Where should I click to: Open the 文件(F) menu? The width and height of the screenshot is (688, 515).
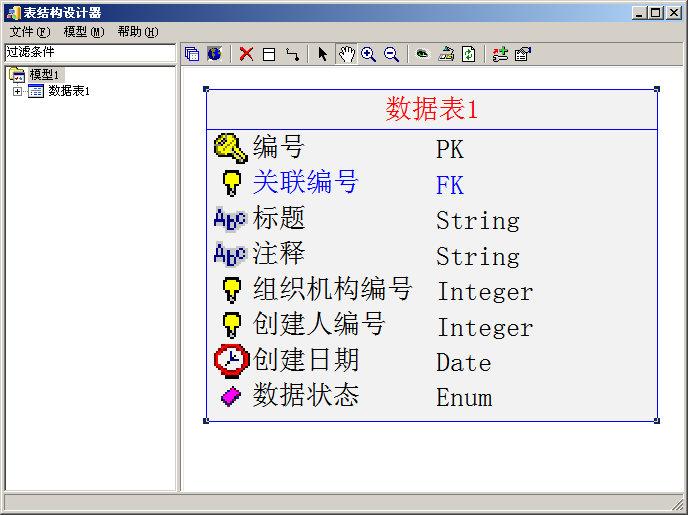point(29,32)
